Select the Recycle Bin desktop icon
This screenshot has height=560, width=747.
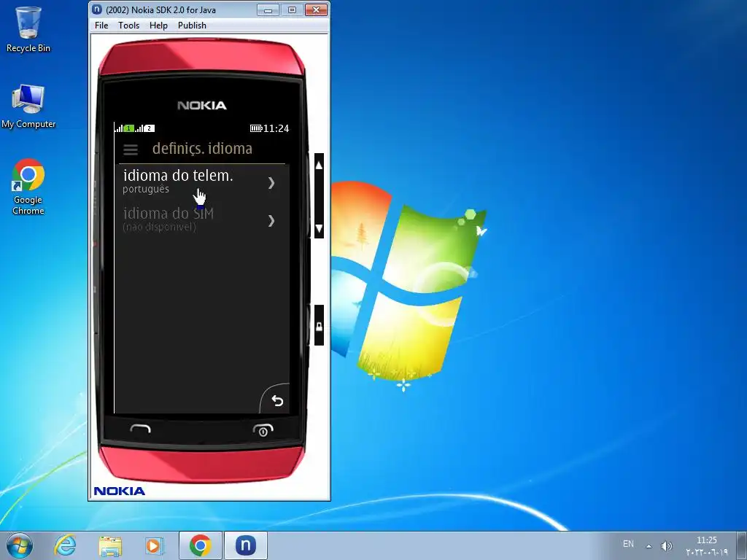(28, 29)
